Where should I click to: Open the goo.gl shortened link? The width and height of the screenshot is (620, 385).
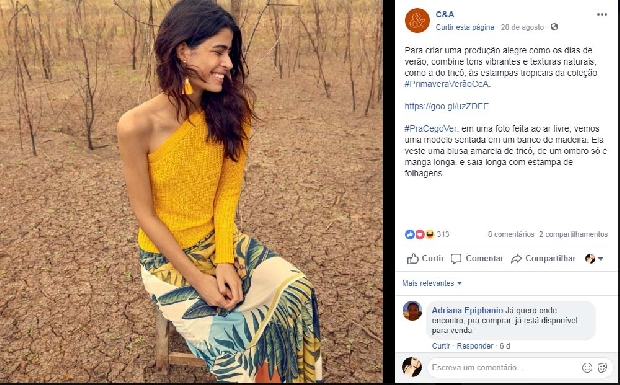[446, 106]
